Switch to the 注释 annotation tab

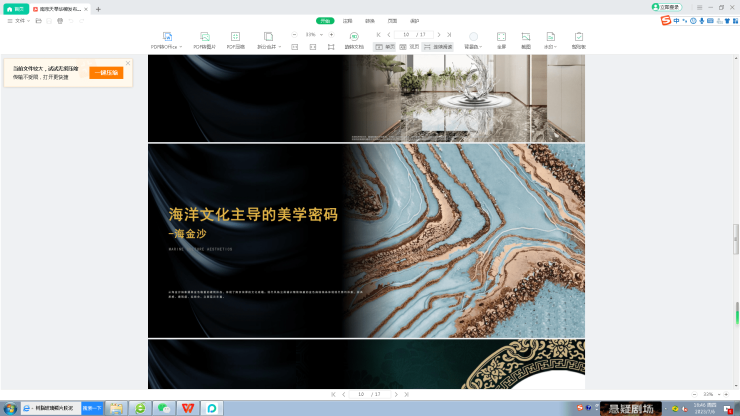(x=347, y=20)
